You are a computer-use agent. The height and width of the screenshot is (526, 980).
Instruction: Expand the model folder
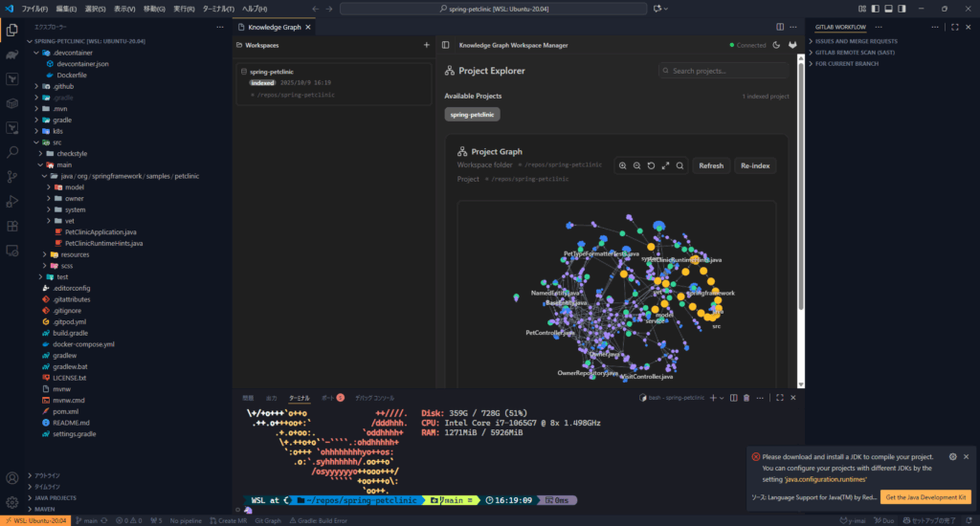pos(74,187)
